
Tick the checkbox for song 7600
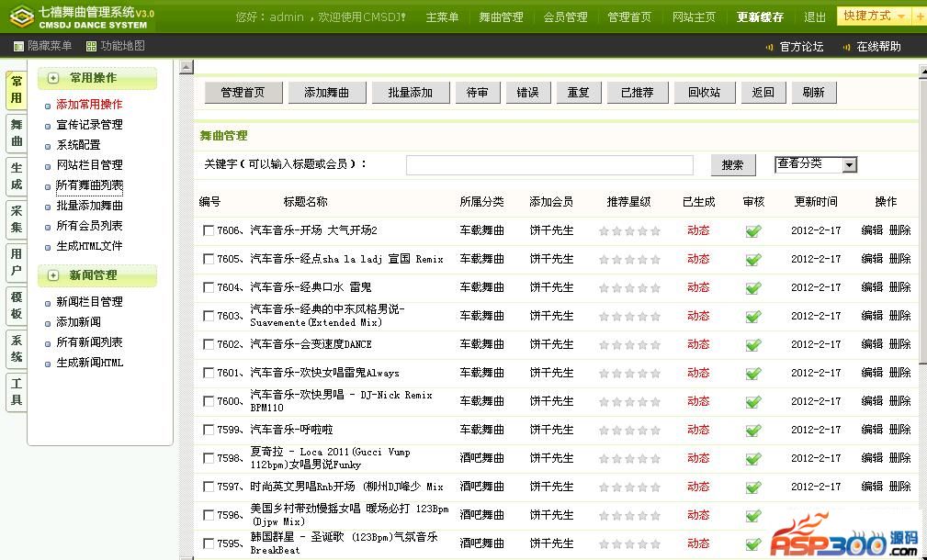(209, 401)
